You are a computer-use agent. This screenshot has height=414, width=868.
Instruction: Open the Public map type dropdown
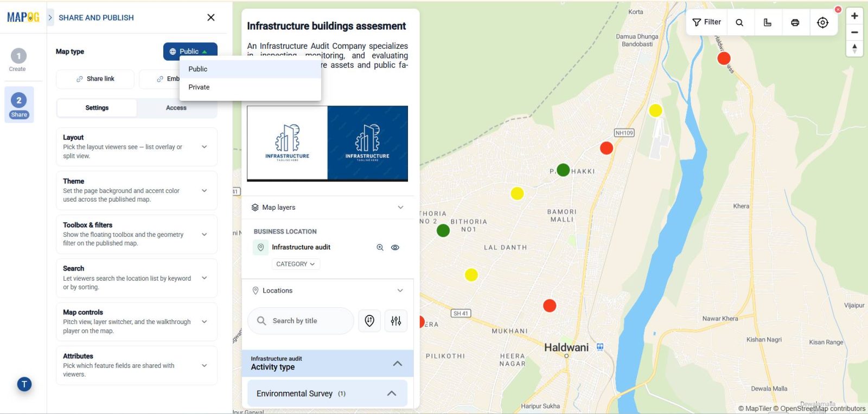coord(190,51)
